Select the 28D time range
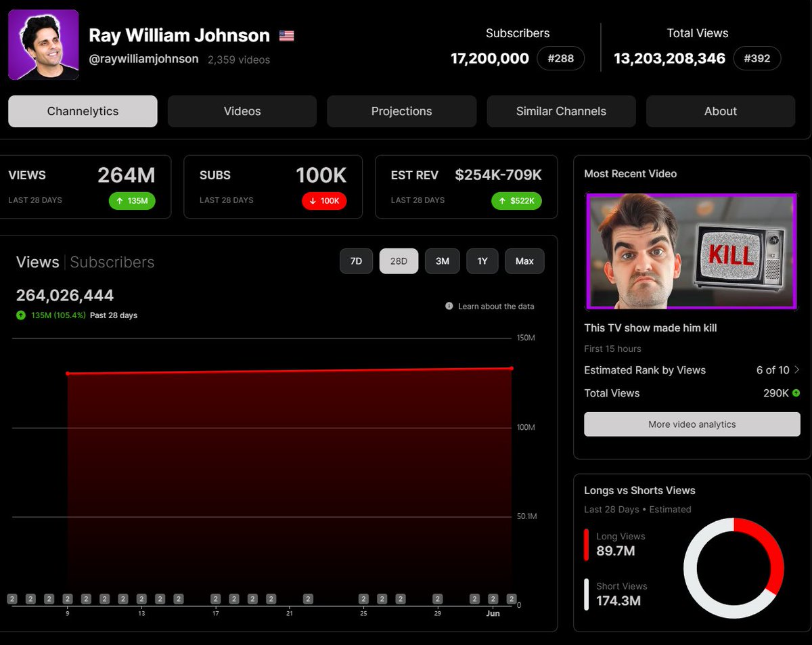The width and height of the screenshot is (812, 645). [x=399, y=261]
